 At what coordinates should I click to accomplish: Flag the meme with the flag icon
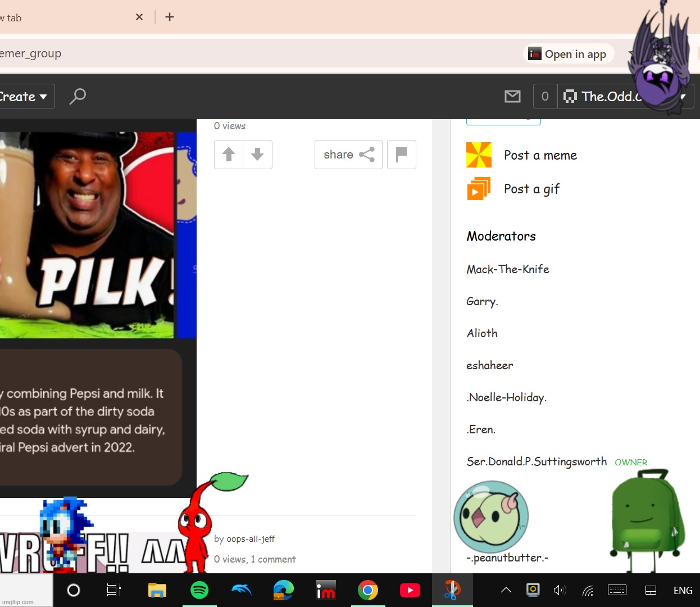[x=401, y=155]
